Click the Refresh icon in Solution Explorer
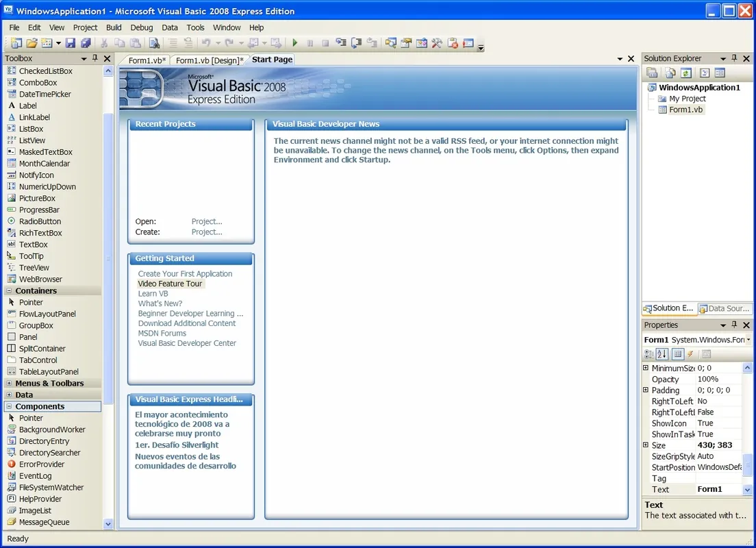756x548 pixels. (x=686, y=73)
